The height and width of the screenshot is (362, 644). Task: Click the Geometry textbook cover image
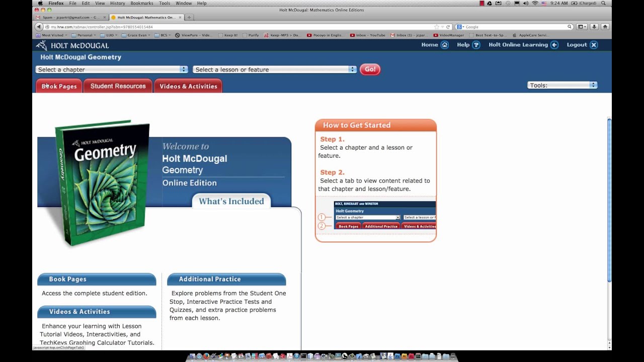(x=102, y=183)
